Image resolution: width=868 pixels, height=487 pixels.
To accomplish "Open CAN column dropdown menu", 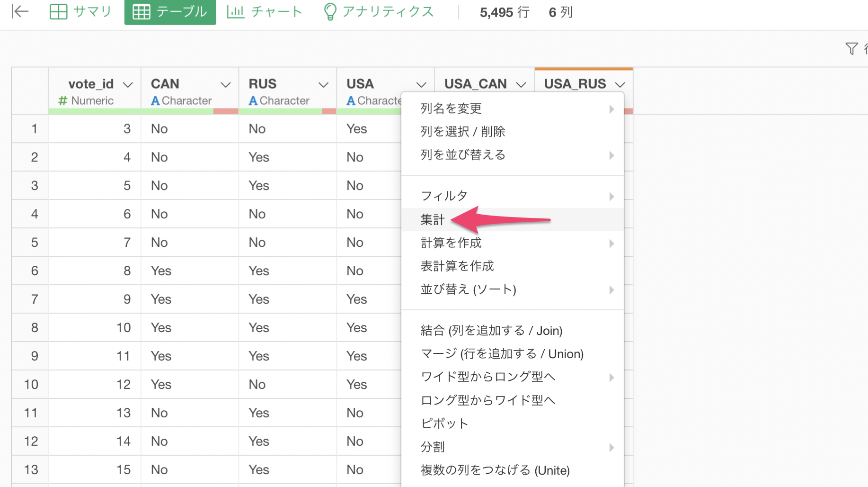I will (x=226, y=85).
